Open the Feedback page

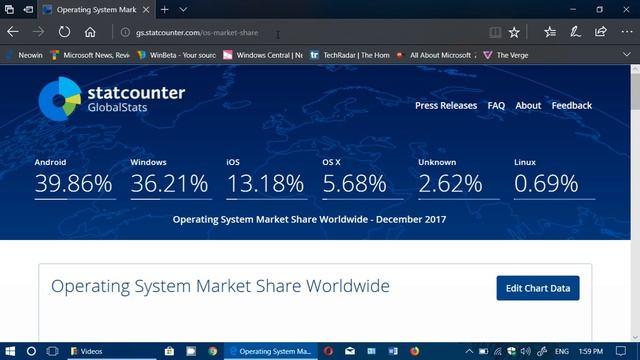(x=571, y=106)
